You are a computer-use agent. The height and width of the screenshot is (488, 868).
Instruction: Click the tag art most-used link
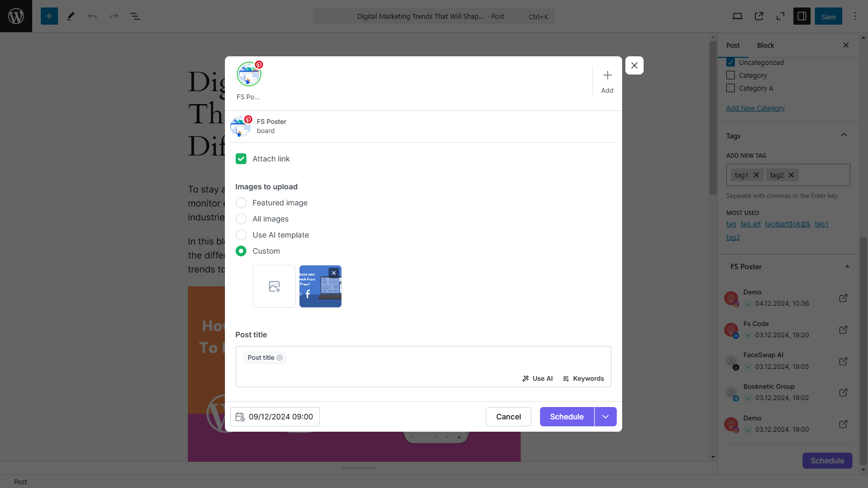750,224
